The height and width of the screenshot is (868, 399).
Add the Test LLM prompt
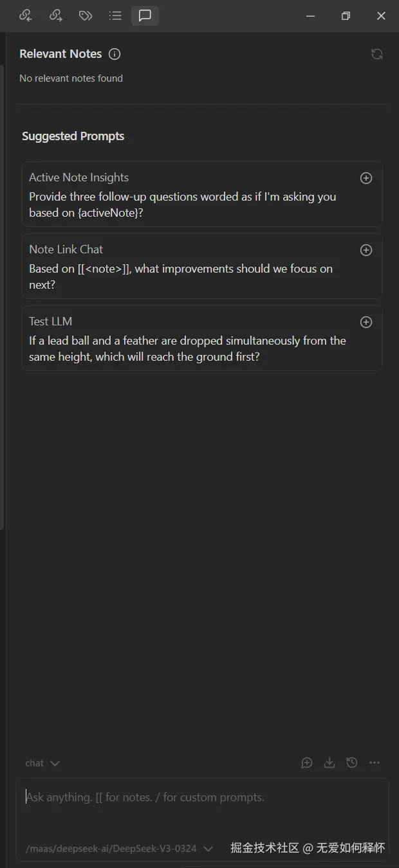(366, 322)
